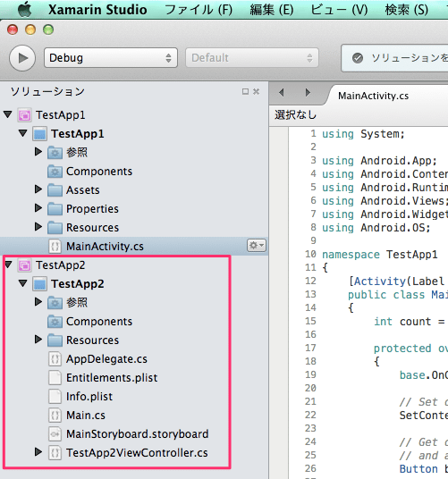448x479 pixels.
Task: Click "namespace TestApp1" in the editor
Action: pos(380,255)
